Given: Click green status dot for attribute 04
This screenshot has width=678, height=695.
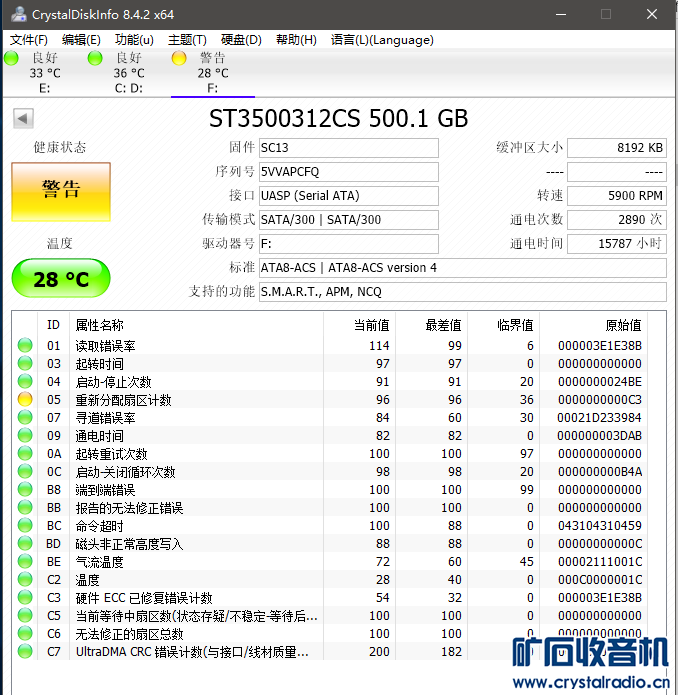Looking at the screenshot, I should coord(25,381).
